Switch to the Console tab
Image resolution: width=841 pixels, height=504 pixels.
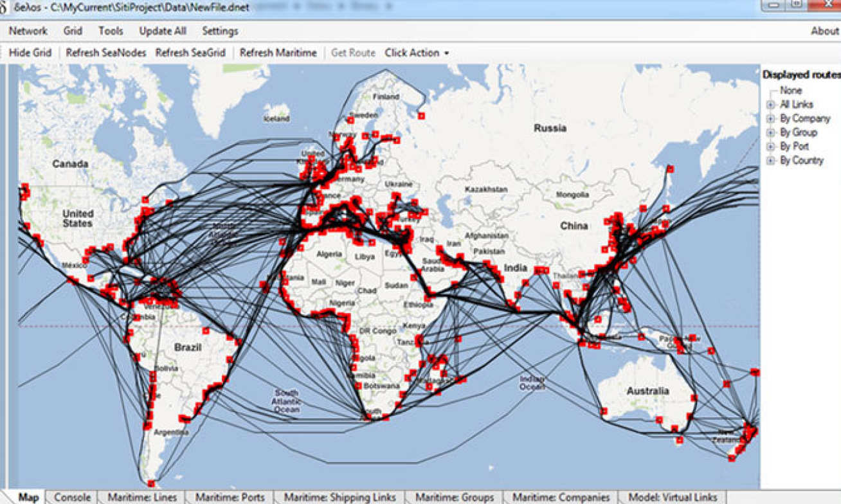click(x=72, y=497)
